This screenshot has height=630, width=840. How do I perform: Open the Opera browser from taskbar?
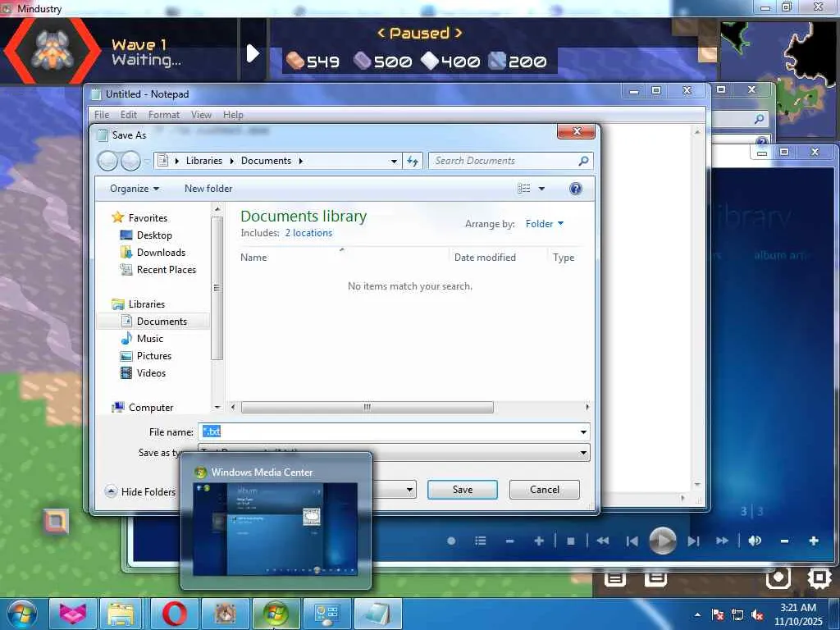[175, 614]
